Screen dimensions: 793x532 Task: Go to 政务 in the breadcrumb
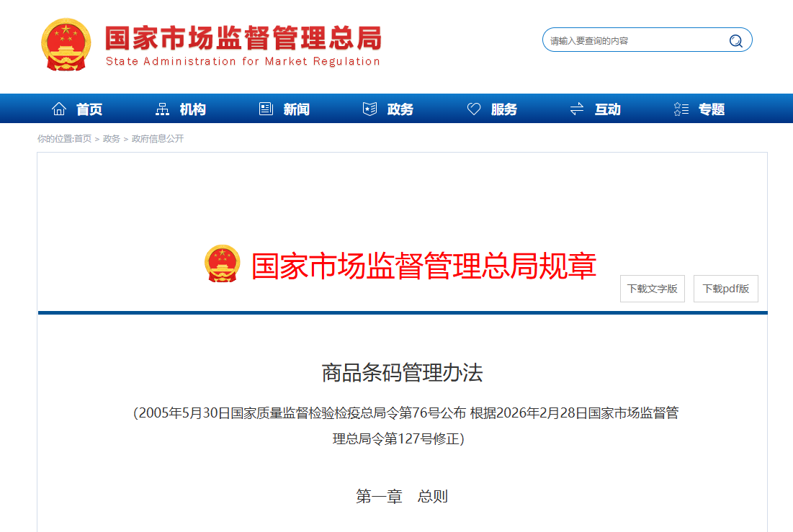pos(111,138)
